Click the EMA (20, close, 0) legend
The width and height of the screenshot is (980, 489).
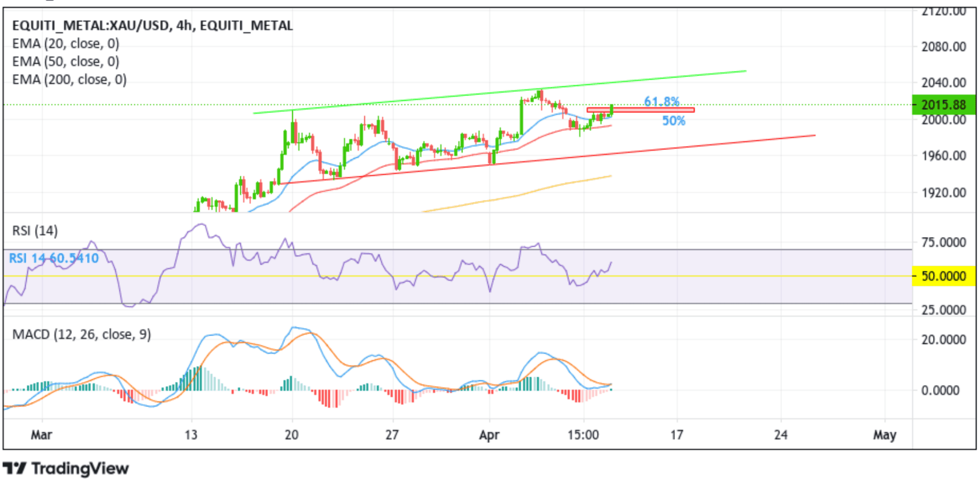click(x=66, y=44)
